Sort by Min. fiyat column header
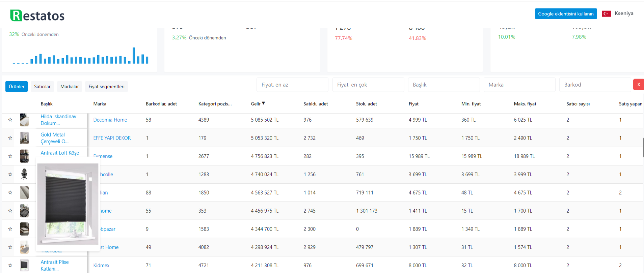 pos(471,104)
